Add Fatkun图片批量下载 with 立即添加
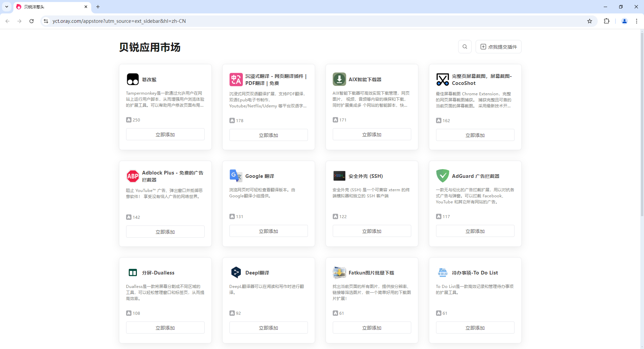The height and width of the screenshot is (349, 644). (372, 328)
